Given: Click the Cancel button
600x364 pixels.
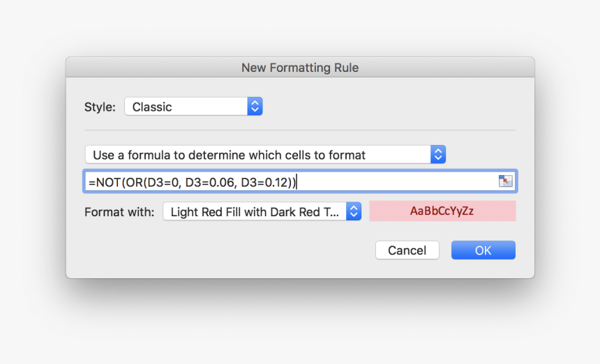Looking at the screenshot, I should click(407, 250).
